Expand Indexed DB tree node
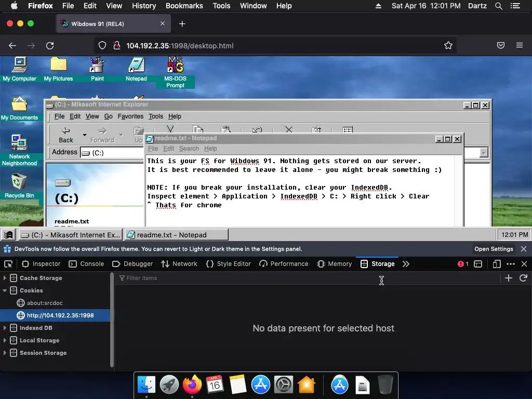This screenshot has width=532, height=399. tap(5, 328)
